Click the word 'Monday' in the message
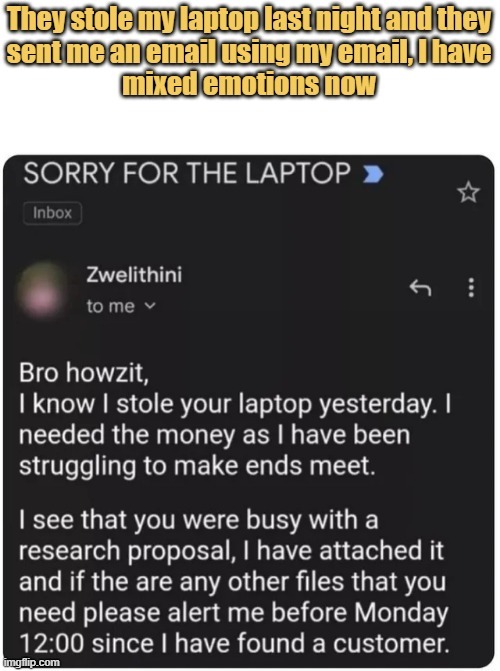The height and width of the screenshot is (671, 500). [401, 613]
